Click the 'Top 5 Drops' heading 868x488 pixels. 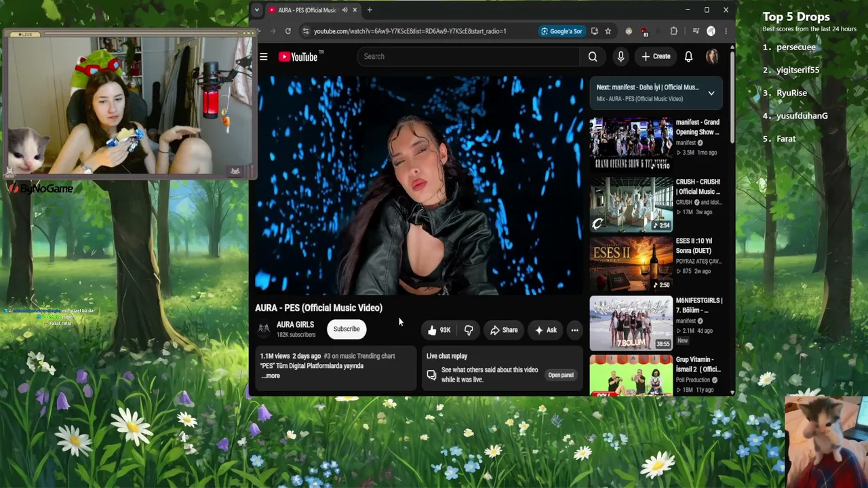[796, 17]
